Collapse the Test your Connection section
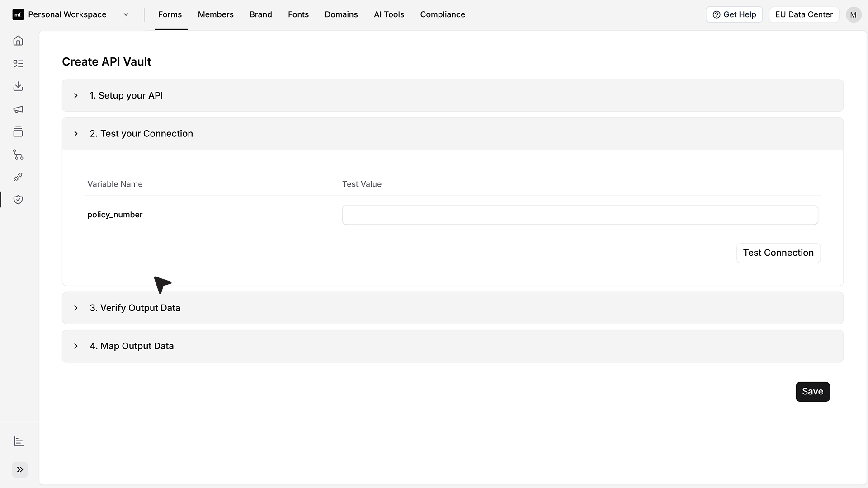Viewport: 868px width, 488px height. pyautogui.click(x=453, y=134)
